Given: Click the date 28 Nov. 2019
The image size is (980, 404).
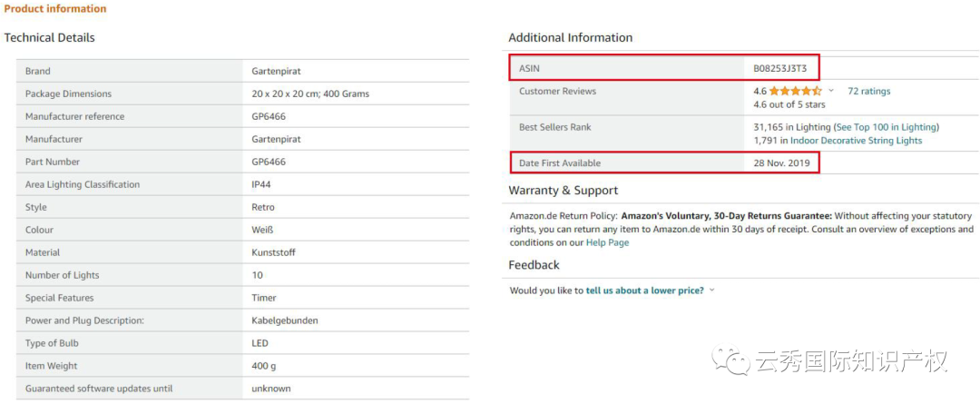Looking at the screenshot, I should pos(781,163).
